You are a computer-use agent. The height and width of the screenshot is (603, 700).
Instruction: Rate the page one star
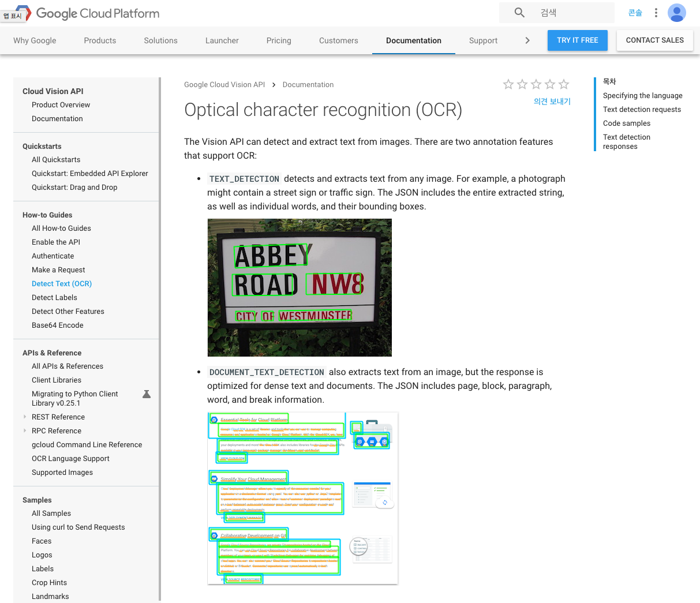(508, 85)
